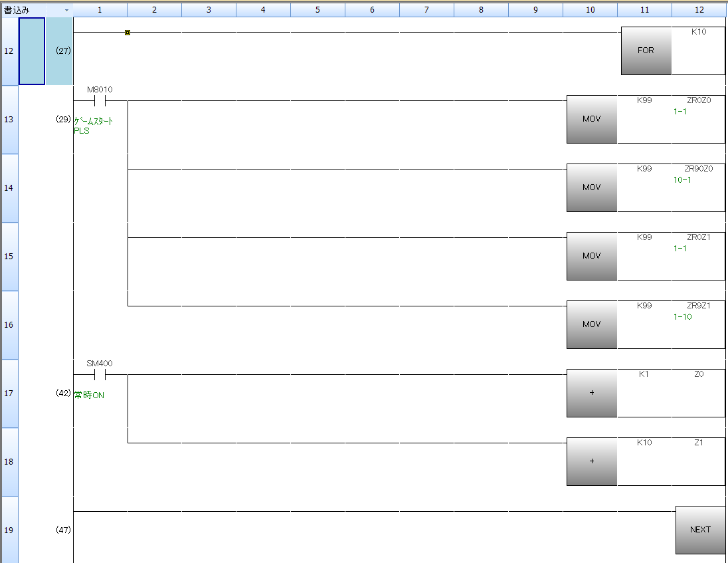Viewport: 728px width, 563px height.
Task: Click the MOV block writing to ZR90Z0
Action: point(591,187)
